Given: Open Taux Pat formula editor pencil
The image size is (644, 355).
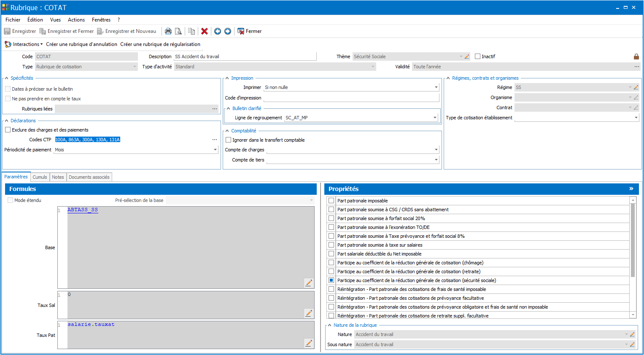Looking at the screenshot, I should [309, 343].
